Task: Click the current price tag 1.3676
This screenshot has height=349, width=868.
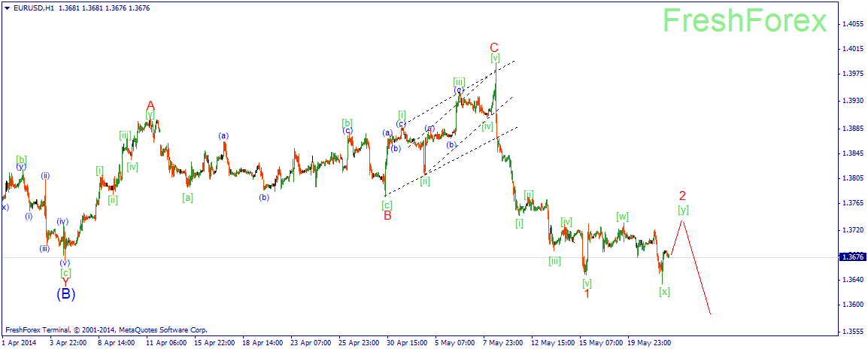Action: [x=851, y=257]
